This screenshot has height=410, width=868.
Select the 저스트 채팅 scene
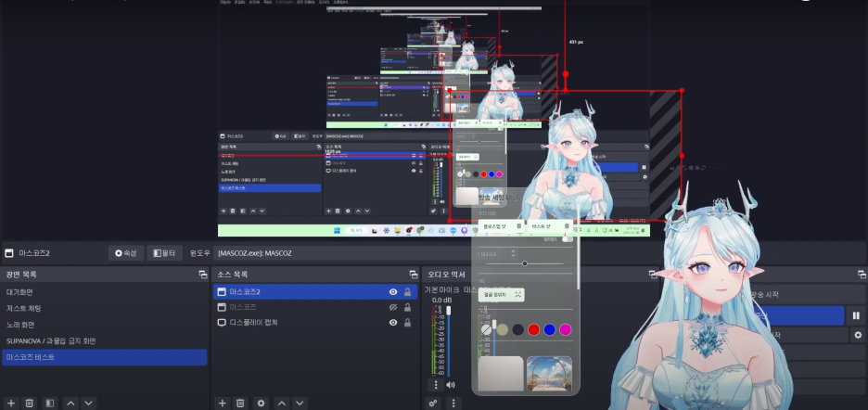pos(105,308)
